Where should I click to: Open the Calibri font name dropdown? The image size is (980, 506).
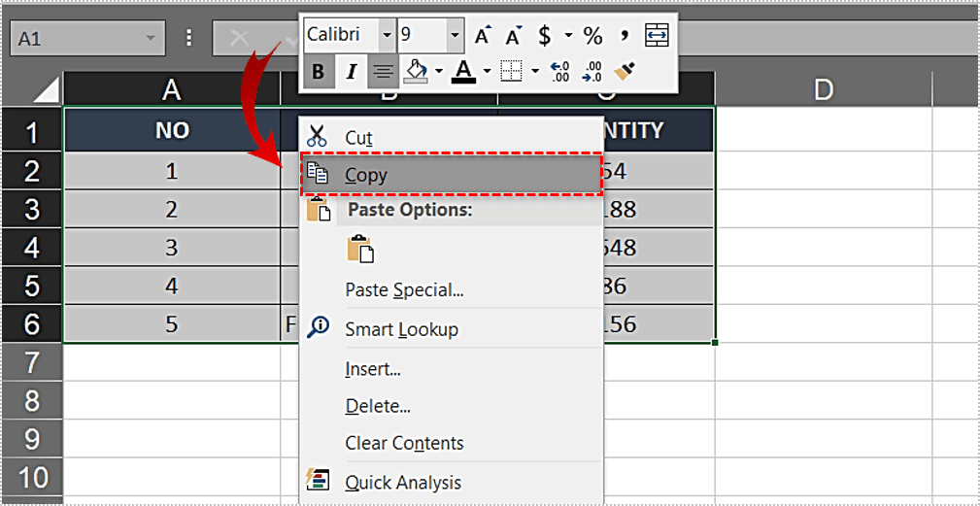(x=388, y=36)
